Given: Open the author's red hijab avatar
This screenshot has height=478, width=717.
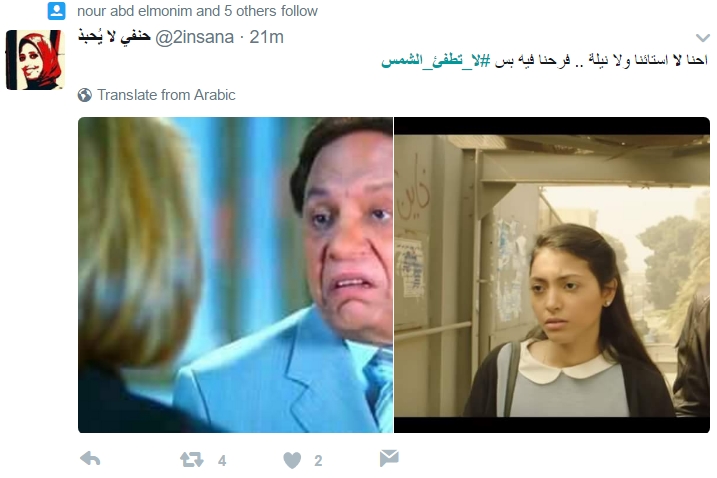Looking at the screenshot, I should [x=35, y=60].
